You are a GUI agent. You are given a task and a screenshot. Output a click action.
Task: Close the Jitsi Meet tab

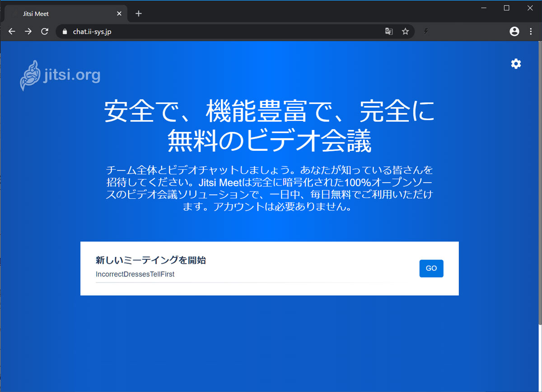119,14
